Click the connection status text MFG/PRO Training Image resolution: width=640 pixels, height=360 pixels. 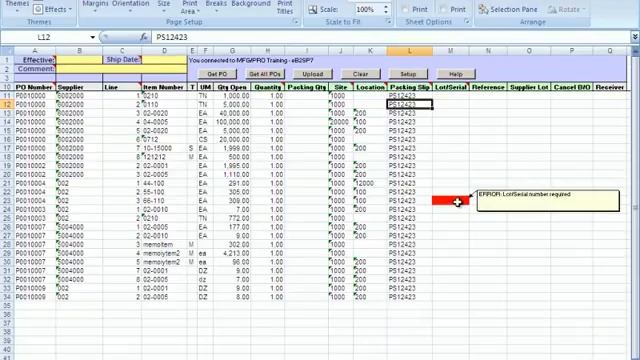click(x=251, y=60)
